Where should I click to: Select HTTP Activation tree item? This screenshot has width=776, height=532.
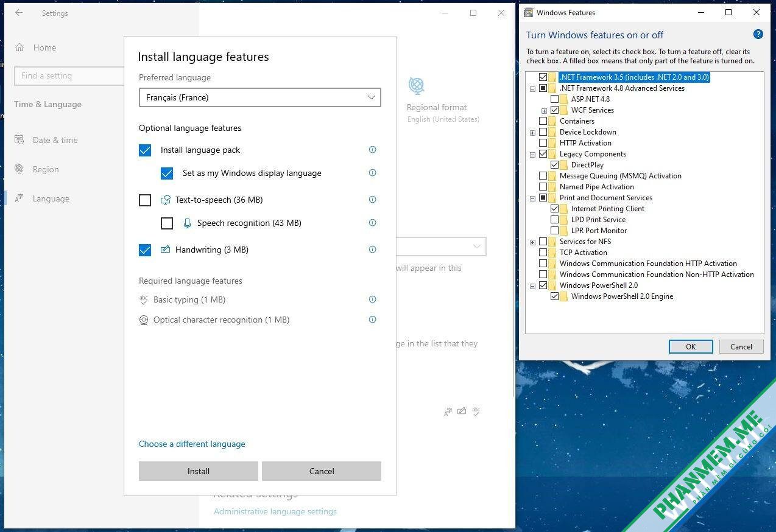pos(585,143)
